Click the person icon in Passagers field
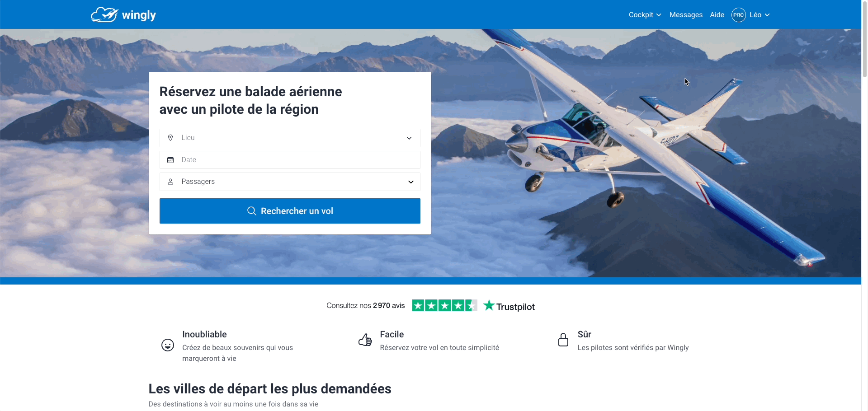Screen dimensions: 868x411 coord(170,182)
